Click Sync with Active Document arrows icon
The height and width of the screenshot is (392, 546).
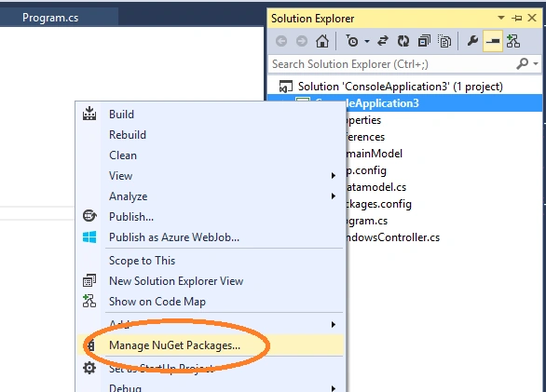pyautogui.click(x=383, y=41)
